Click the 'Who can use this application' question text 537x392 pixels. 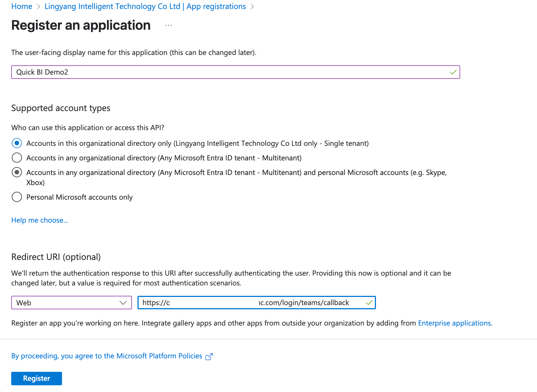tap(88, 128)
